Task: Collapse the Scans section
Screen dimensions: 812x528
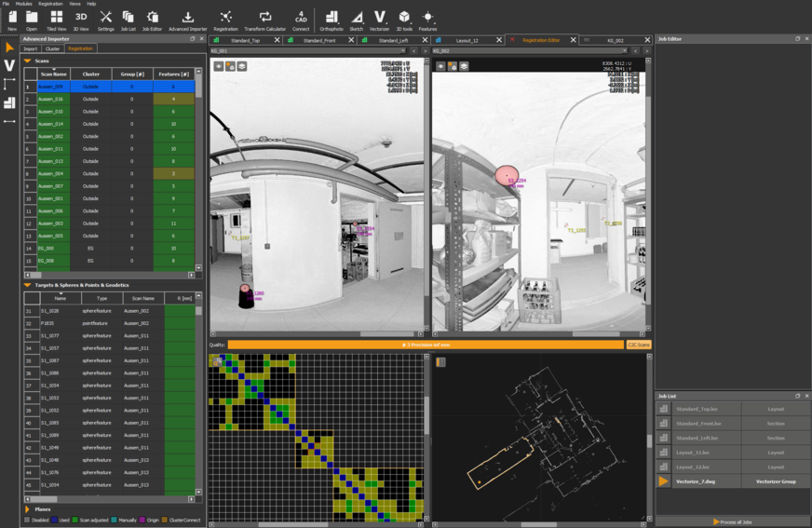Action: click(x=28, y=61)
